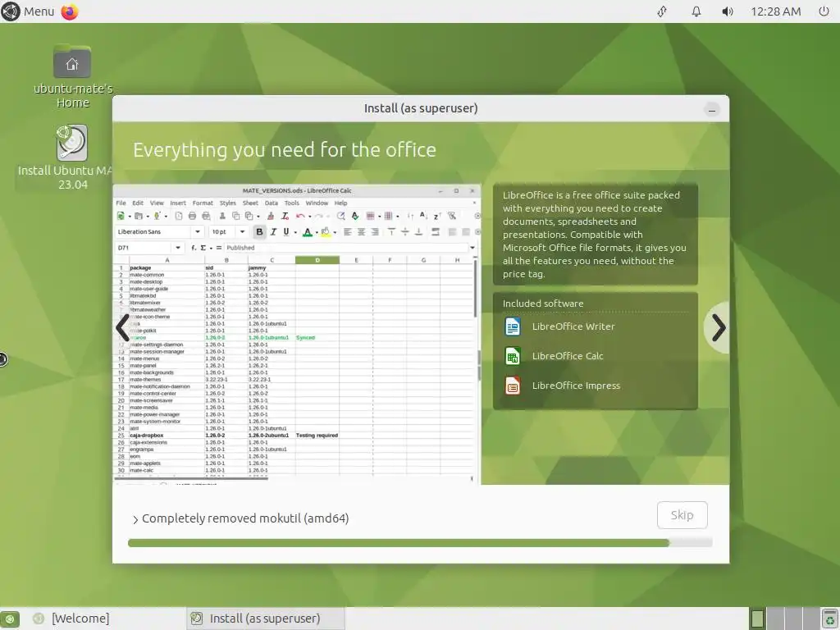Select the highlighted active workspace
The image size is (840, 630).
(757, 619)
